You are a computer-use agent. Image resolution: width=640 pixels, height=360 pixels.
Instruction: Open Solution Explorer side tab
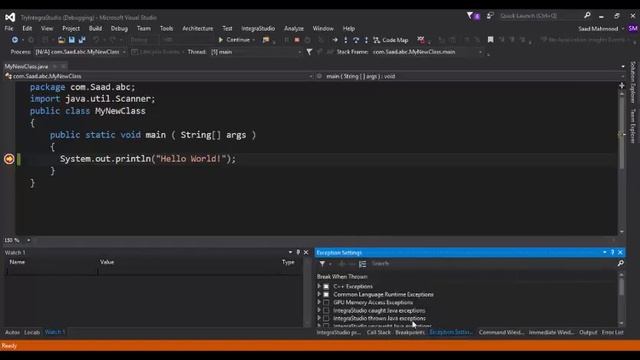tap(633, 82)
